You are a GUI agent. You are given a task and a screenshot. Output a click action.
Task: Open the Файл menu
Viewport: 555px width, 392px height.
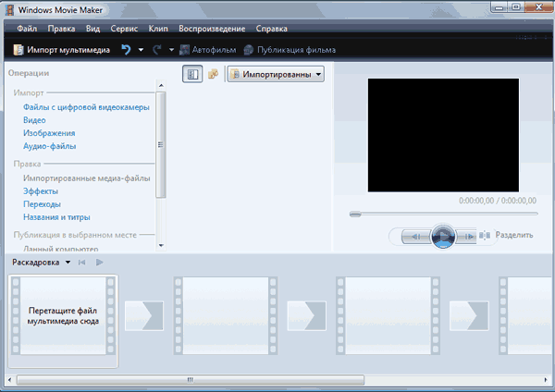click(27, 29)
